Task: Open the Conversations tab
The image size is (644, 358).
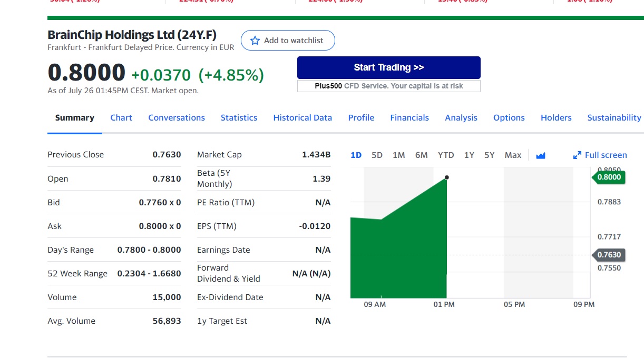Action: tap(177, 118)
